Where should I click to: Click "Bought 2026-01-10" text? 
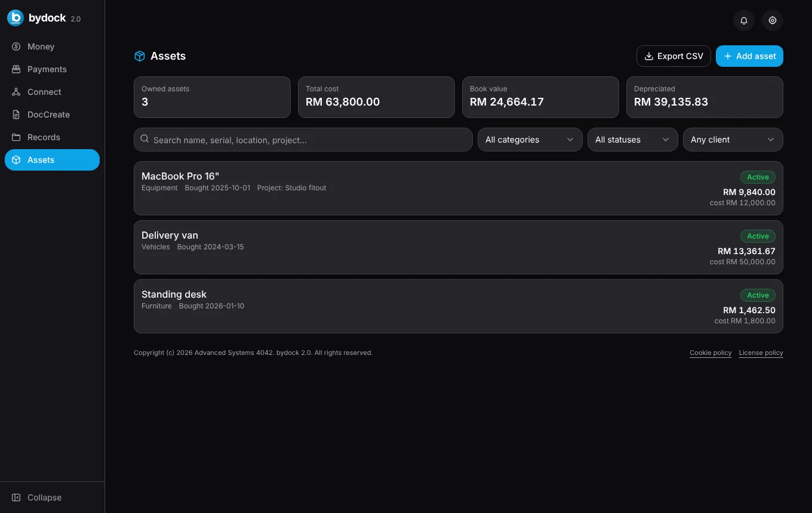coord(211,306)
